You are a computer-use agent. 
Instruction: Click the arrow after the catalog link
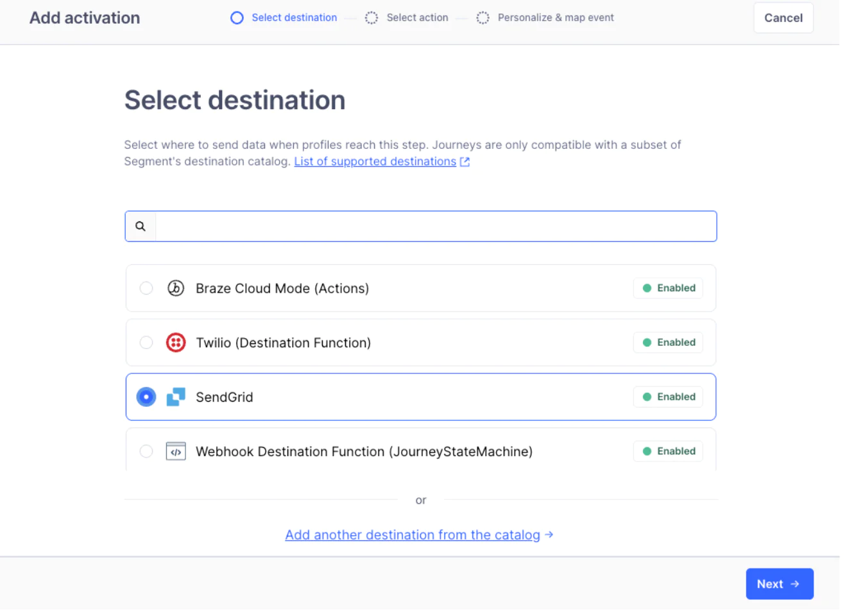tap(549, 535)
